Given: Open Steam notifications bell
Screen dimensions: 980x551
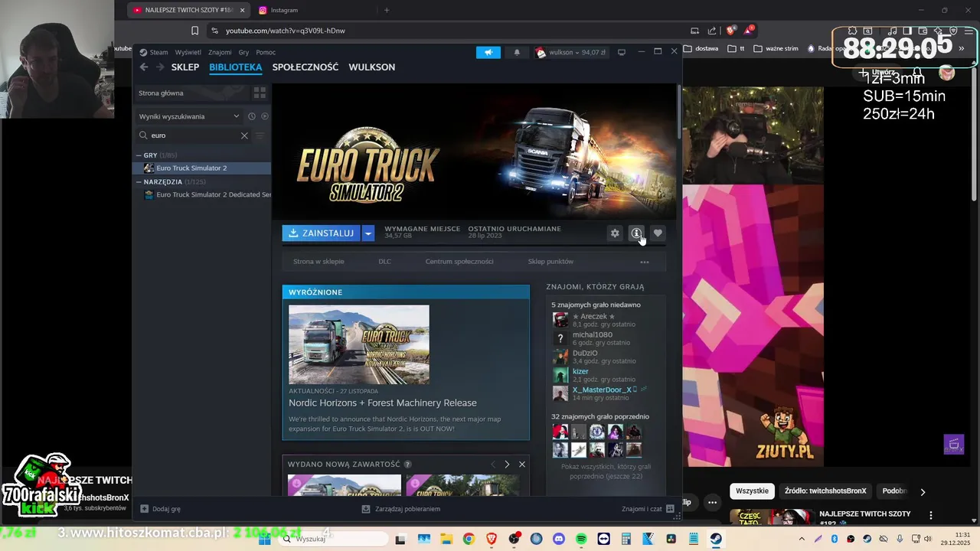Looking at the screenshot, I should (517, 52).
